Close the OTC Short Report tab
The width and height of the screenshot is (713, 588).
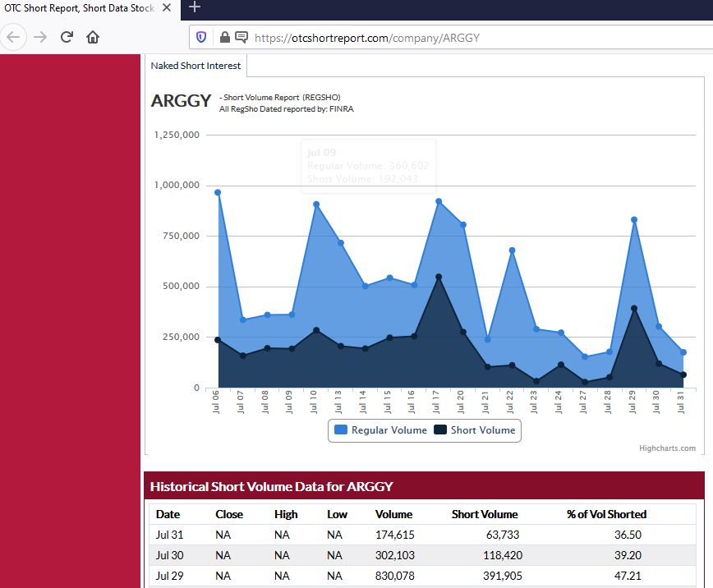[168, 7]
